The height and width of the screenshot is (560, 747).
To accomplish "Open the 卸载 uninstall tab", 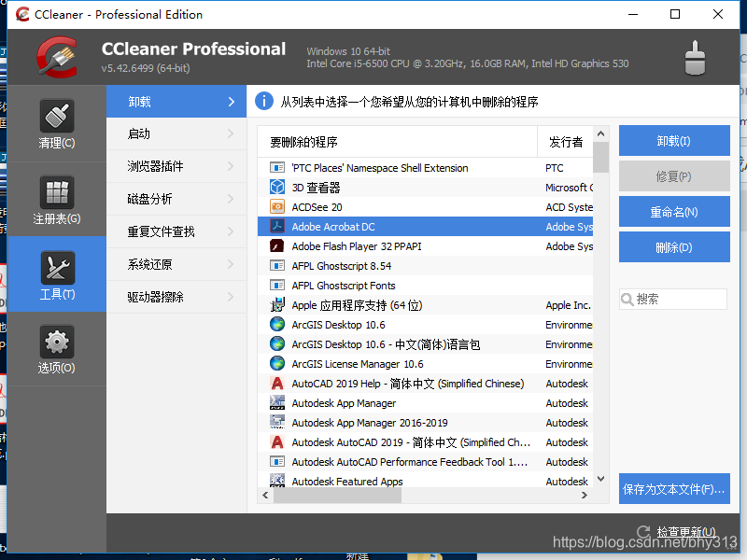I will 176,102.
